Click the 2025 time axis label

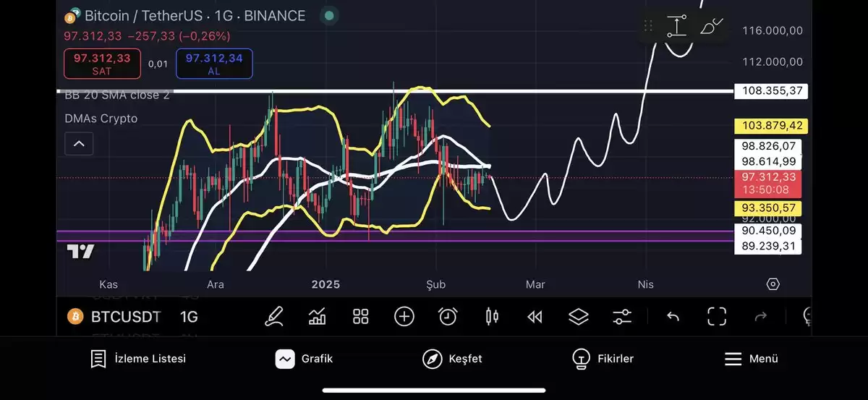pyautogui.click(x=325, y=284)
